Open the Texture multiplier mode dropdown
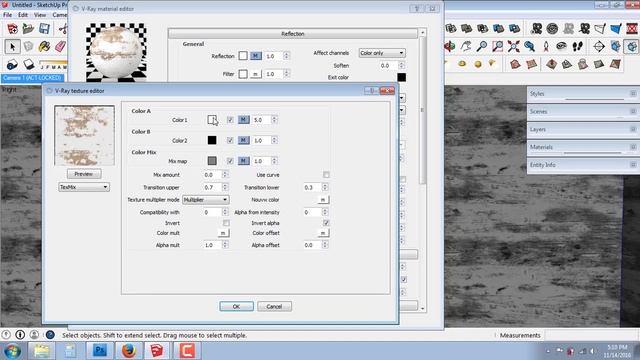This screenshot has height=360, width=640. coord(206,200)
